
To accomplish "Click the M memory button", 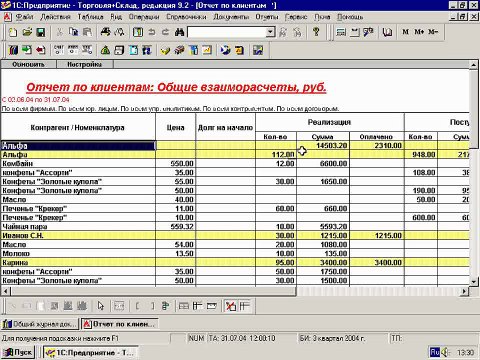I will 406,32.
